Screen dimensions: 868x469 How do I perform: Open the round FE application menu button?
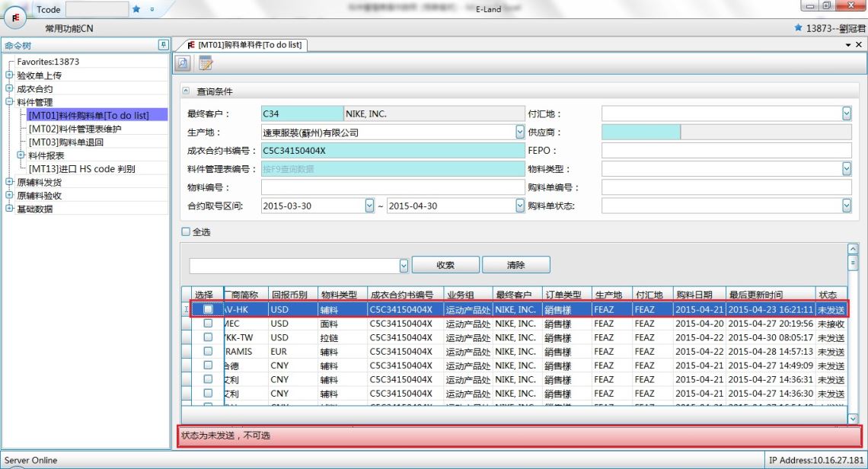[x=16, y=14]
